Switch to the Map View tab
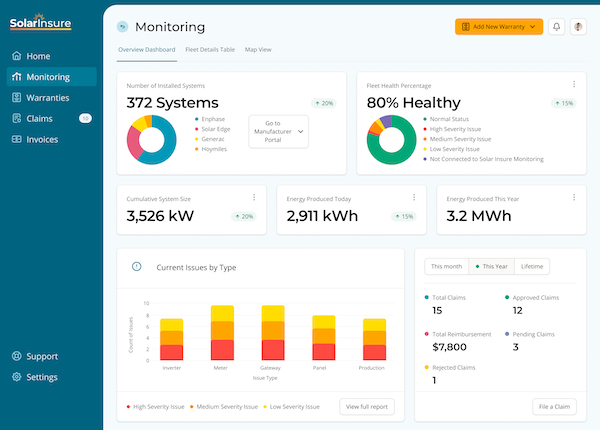 tap(258, 49)
